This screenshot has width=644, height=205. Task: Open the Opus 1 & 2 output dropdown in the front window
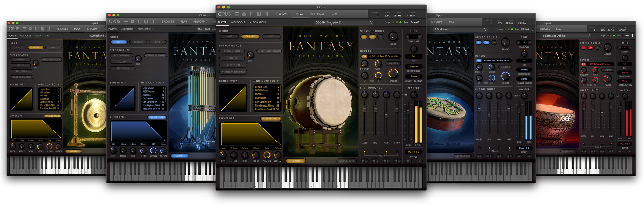(x=414, y=152)
